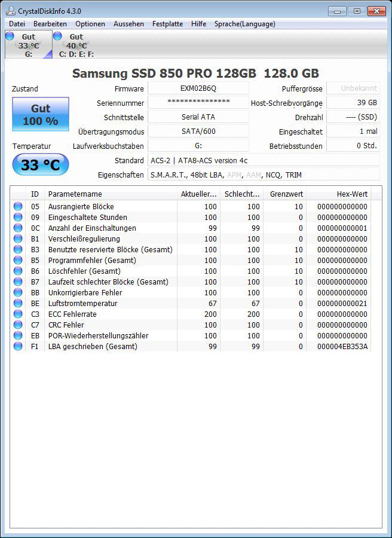Click status orb for Eingeschaltete Stunden row
392x538 pixels.
tap(18, 217)
